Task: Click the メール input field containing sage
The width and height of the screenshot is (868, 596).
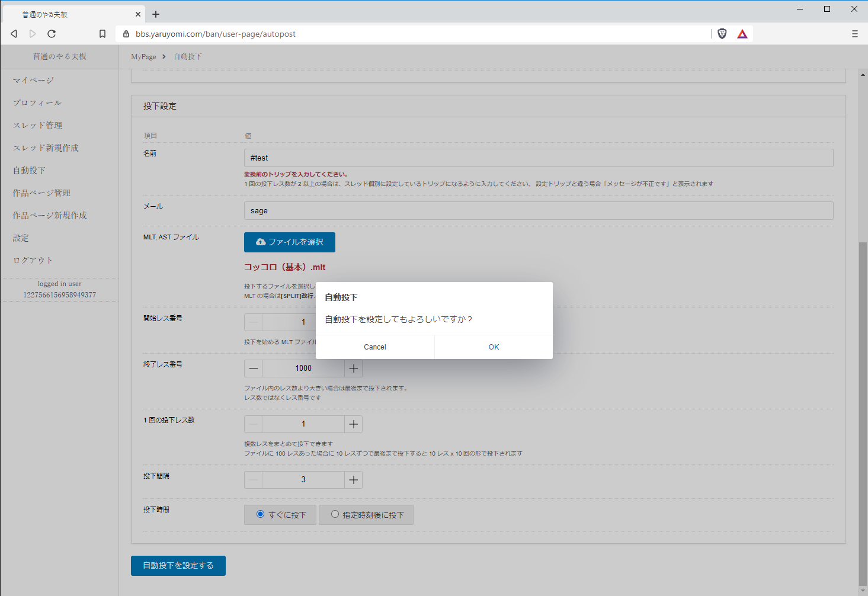Action: pyautogui.click(x=538, y=211)
